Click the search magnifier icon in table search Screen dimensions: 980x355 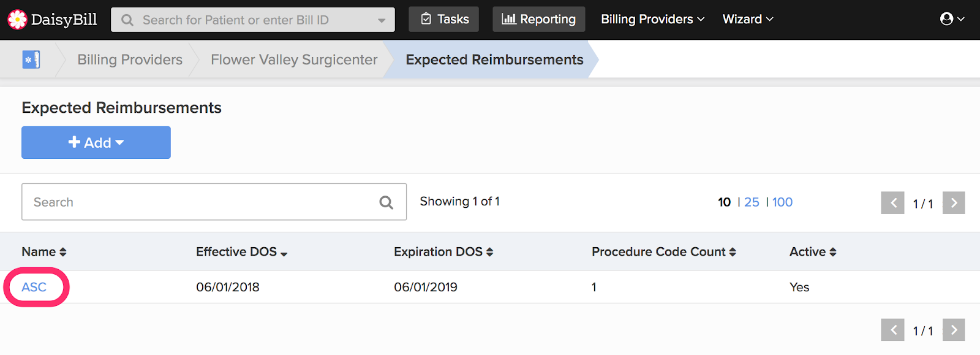coord(386,202)
